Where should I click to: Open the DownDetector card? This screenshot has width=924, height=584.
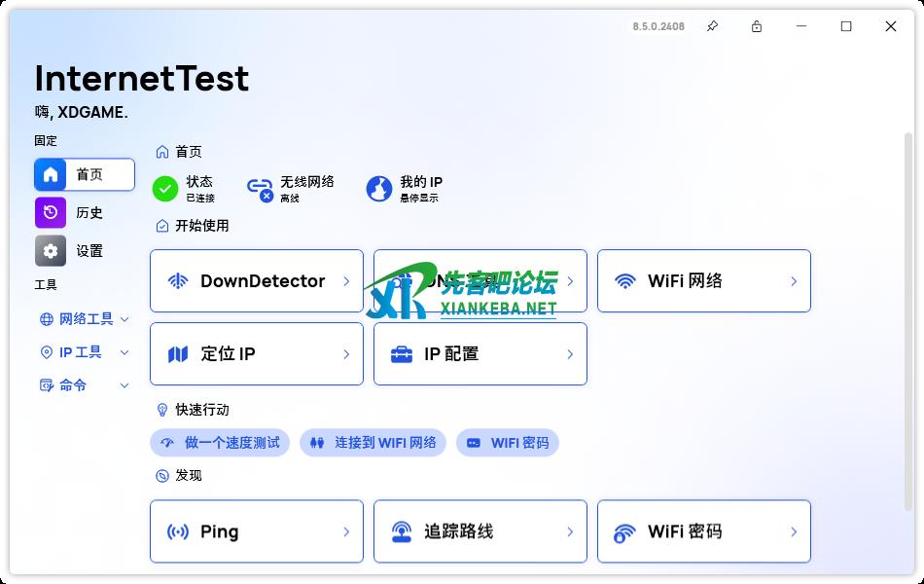tap(257, 281)
